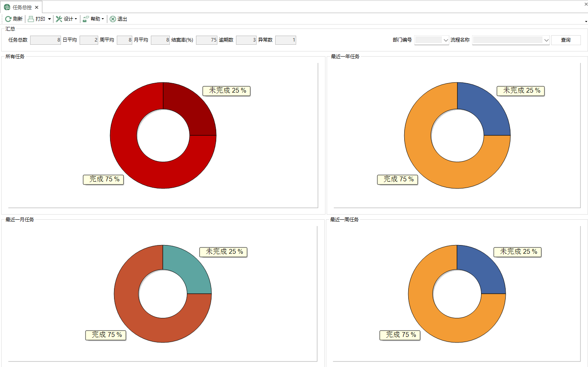Click the 结案率(%) value field

point(206,40)
